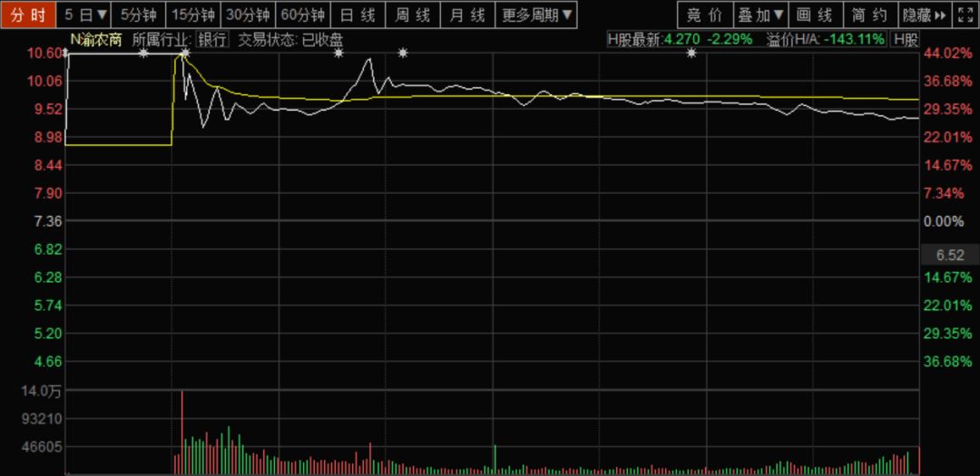Screen dimensions: 980x476
Task: Click the star marker below H股最新 quote
Action: (691, 53)
